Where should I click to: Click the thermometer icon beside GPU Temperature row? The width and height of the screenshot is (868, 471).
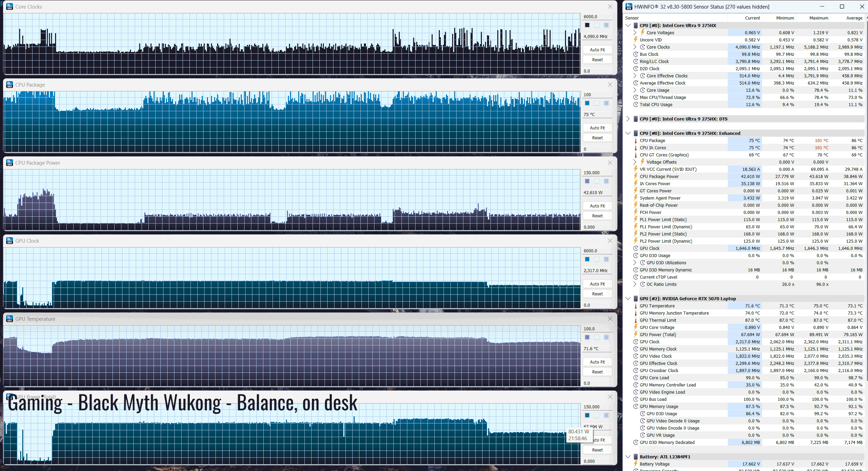pyautogui.click(x=636, y=306)
